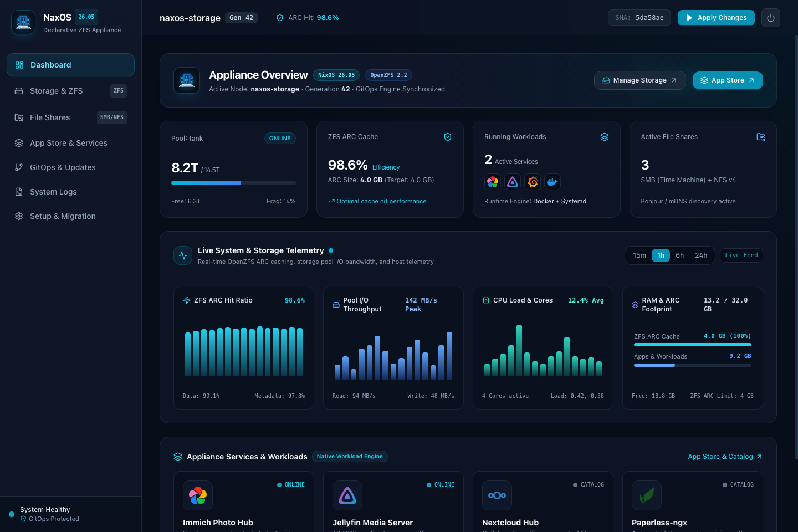Click the File Shares folder icon in sidebar
Image resolution: width=798 pixels, height=532 pixels.
[19, 117]
